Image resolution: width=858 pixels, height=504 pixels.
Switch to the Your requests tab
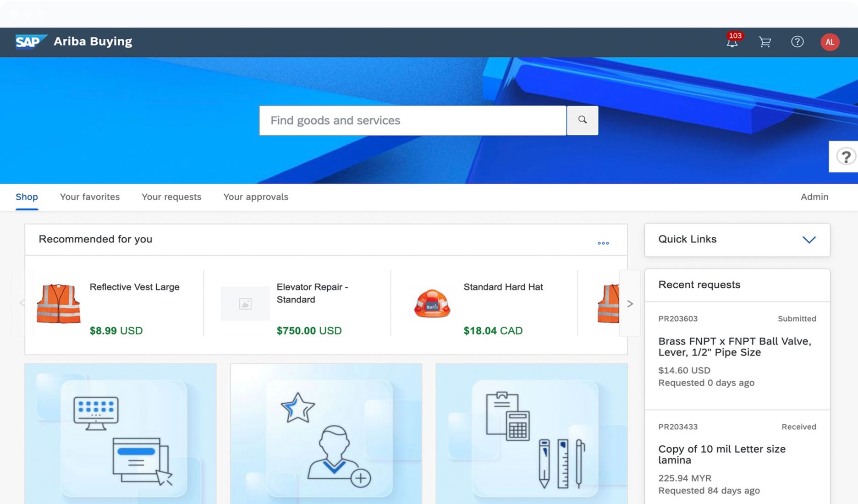171,197
